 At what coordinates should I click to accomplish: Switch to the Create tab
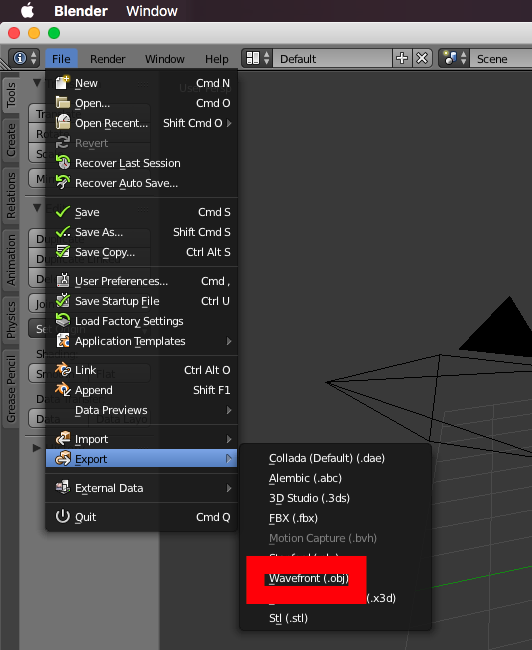click(x=11, y=140)
